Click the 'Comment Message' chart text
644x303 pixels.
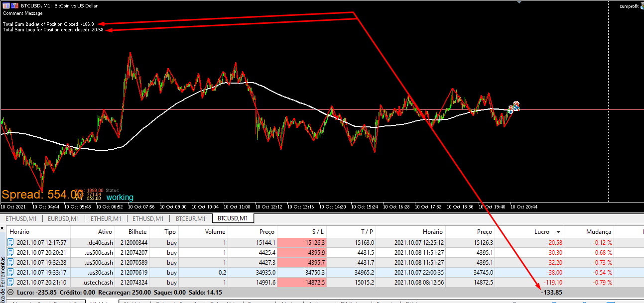click(x=22, y=13)
